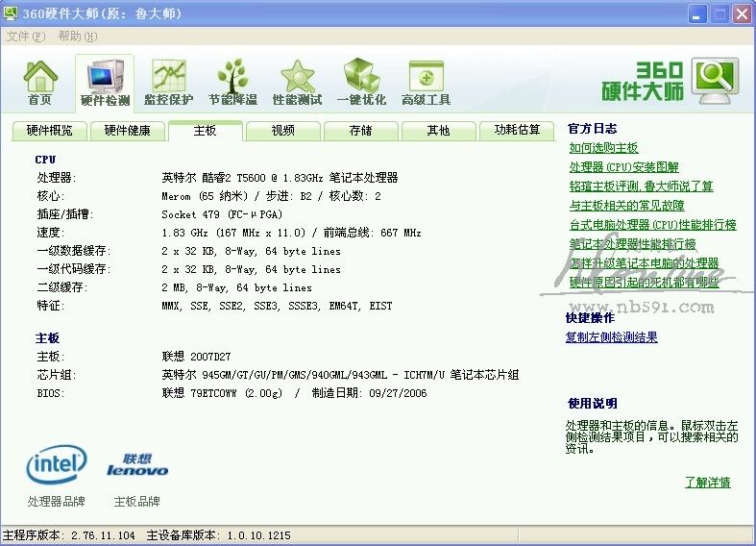The image size is (756, 546).
Task: Click features value MMX, SSE, SSE2
Action: 277,306
